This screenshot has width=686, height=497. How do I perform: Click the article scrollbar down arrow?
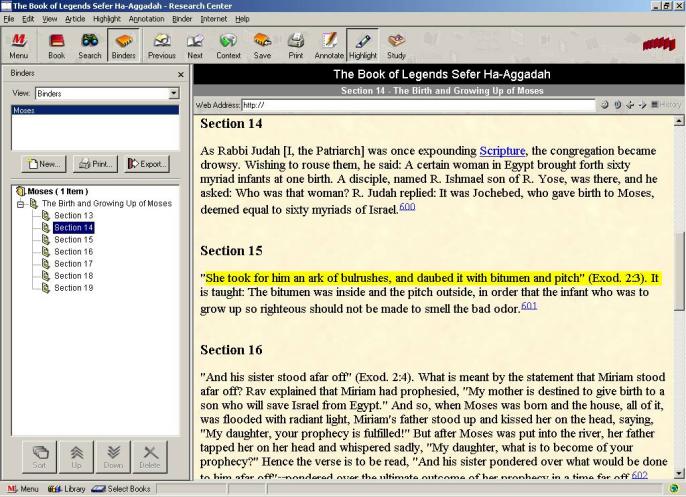pos(679,472)
